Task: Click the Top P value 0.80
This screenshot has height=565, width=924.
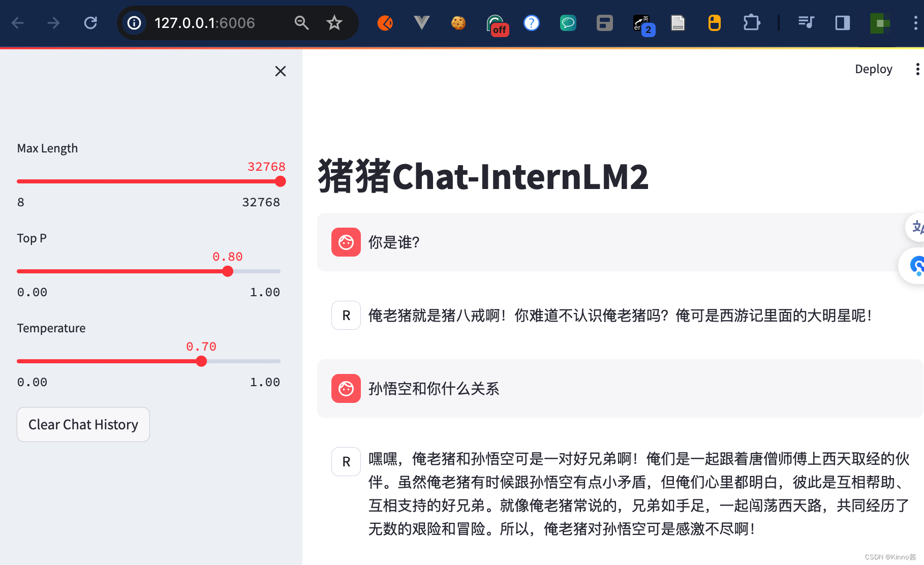Action: 228,257
